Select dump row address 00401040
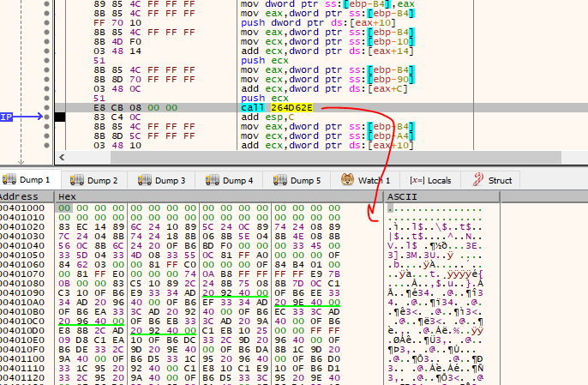 [x=22, y=246]
